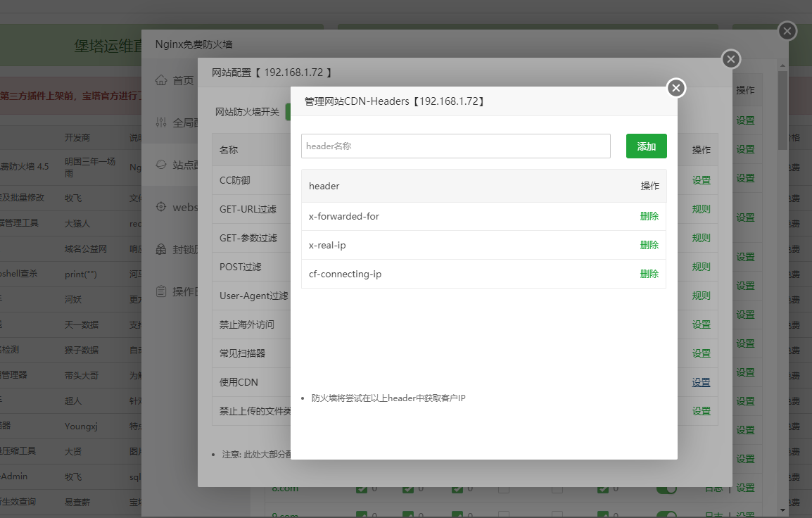
Task: Click the header名称 input field
Action: click(x=455, y=146)
